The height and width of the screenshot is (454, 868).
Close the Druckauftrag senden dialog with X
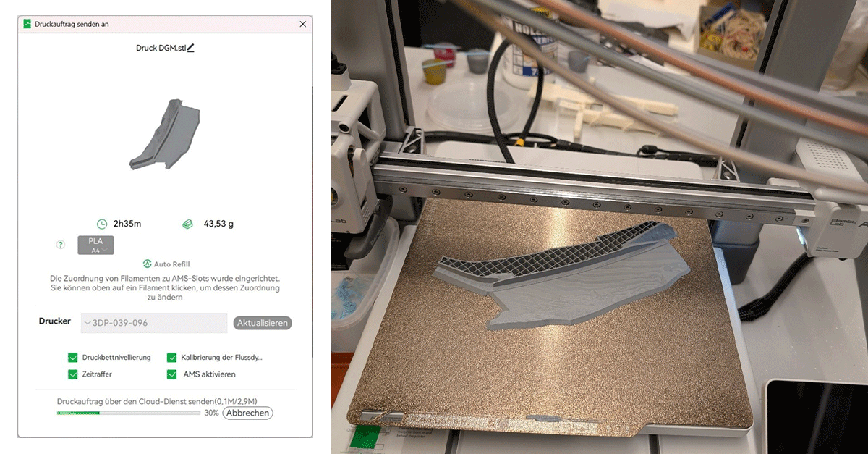302,24
